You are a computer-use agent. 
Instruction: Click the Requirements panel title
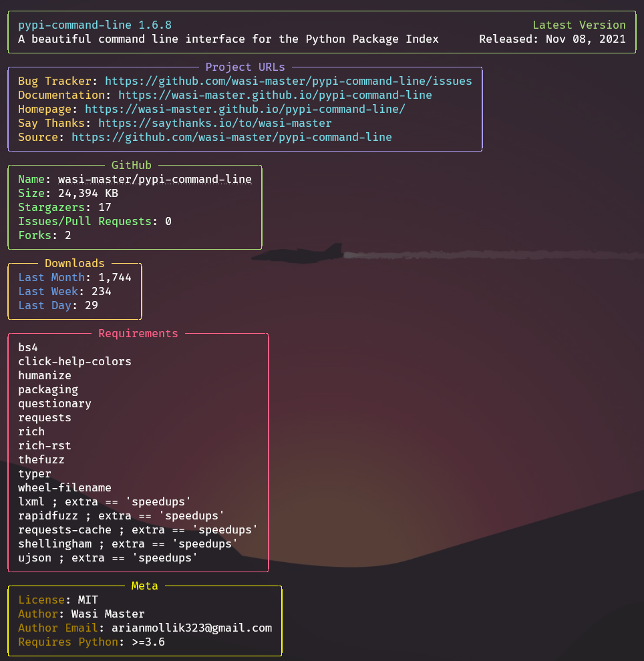click(138, 333)
